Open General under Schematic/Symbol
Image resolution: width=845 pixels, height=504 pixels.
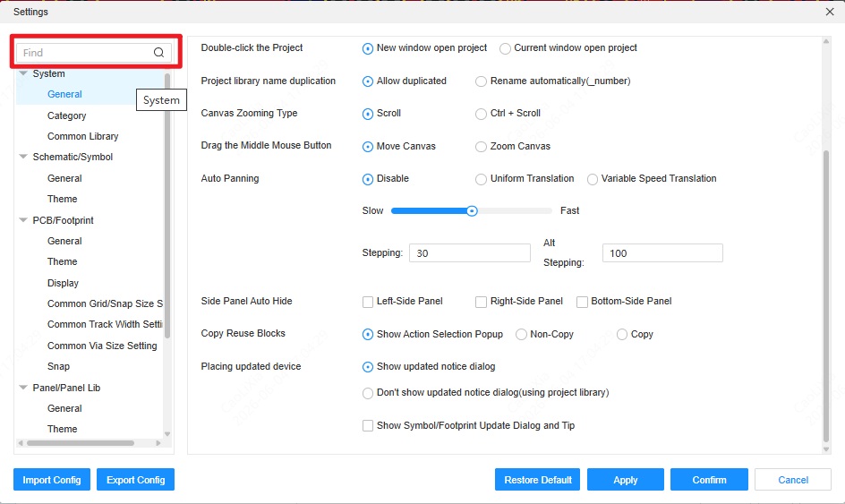64,178
